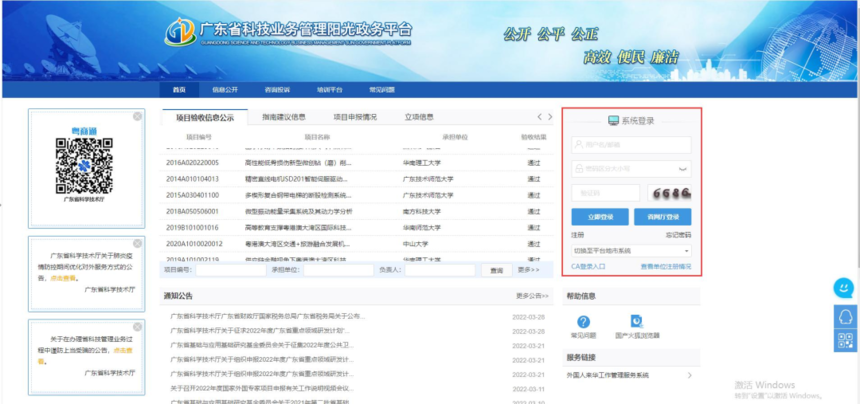Switch to 立项信息 tab
Viewport: 860px width, 404px height.
point(419,117)
